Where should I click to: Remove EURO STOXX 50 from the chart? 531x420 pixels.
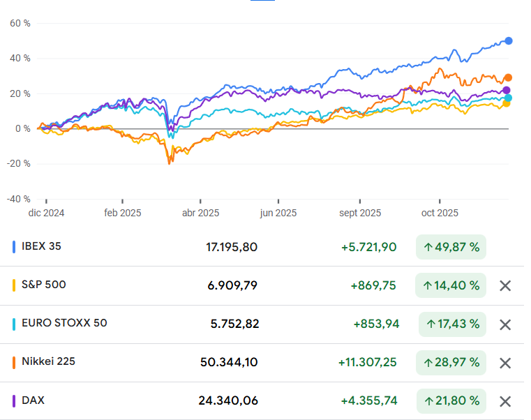click(506, 324)
